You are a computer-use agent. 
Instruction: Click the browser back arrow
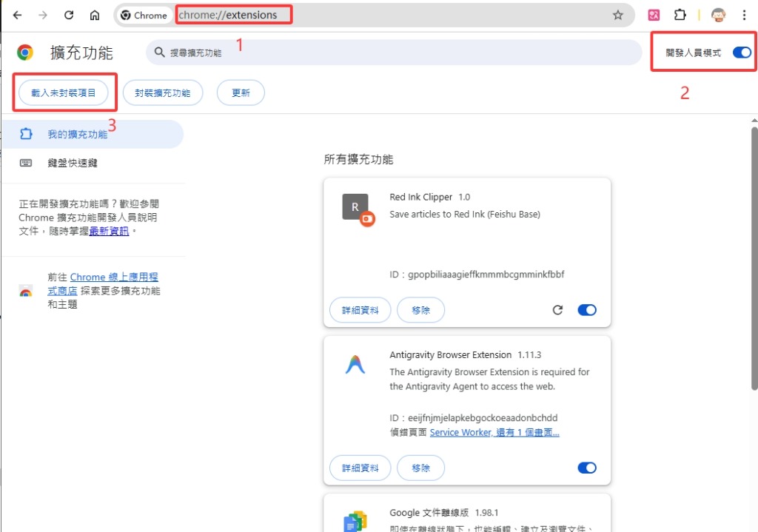point(18,16)
